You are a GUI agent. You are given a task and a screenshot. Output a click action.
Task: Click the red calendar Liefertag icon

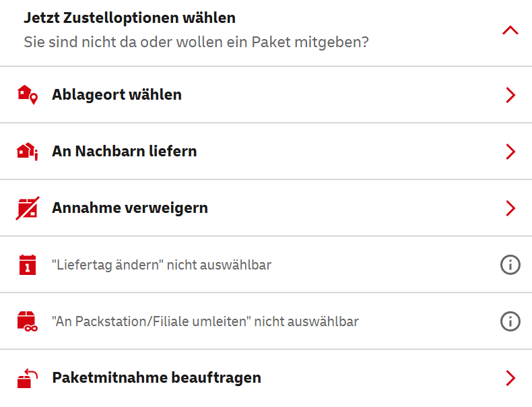[x=27, y=265]
